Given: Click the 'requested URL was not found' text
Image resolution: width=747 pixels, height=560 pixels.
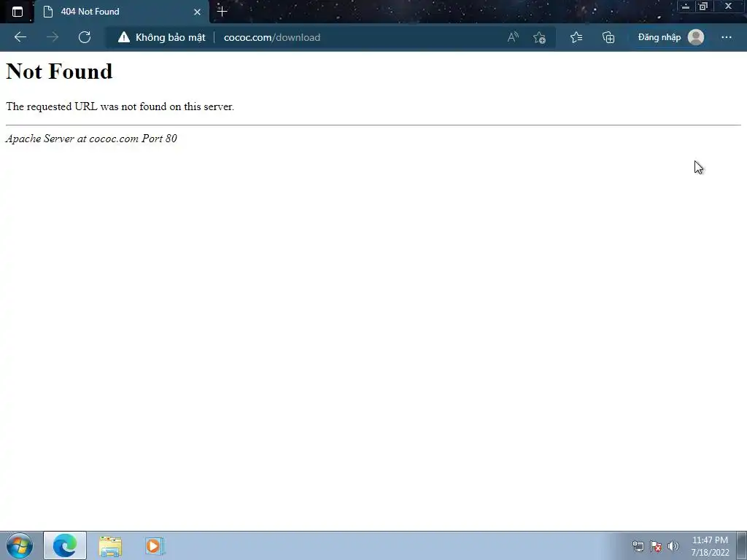Looking at the screenshot, I should 120,106.
